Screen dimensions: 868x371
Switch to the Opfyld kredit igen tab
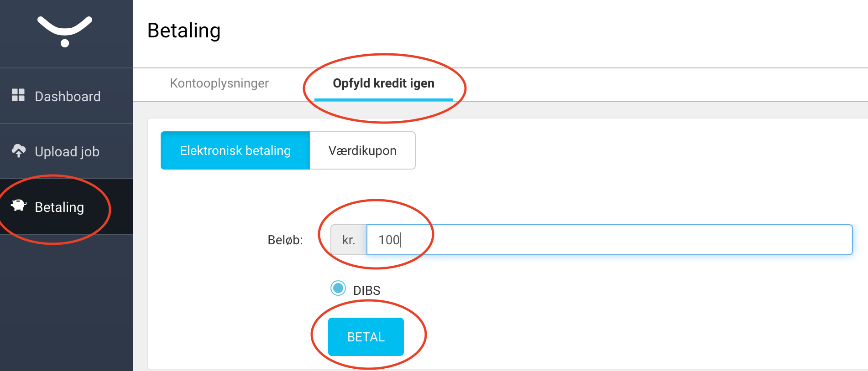(383, 83)
